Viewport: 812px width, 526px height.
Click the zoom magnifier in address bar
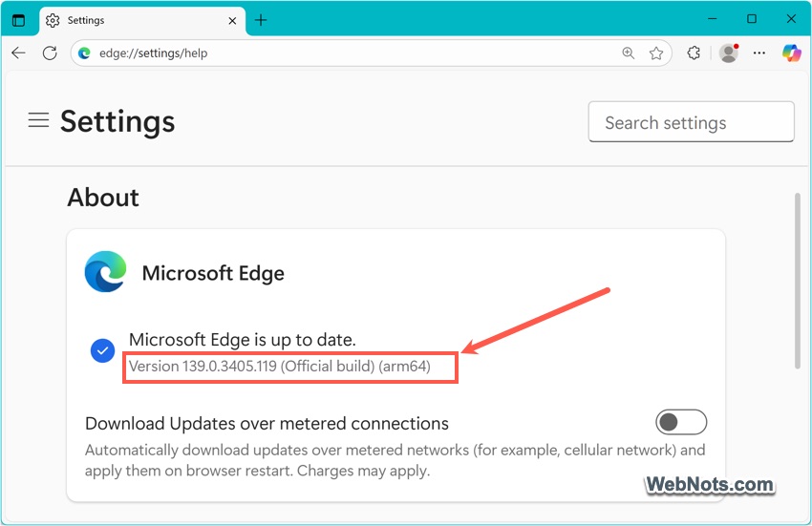click(629, 53)
